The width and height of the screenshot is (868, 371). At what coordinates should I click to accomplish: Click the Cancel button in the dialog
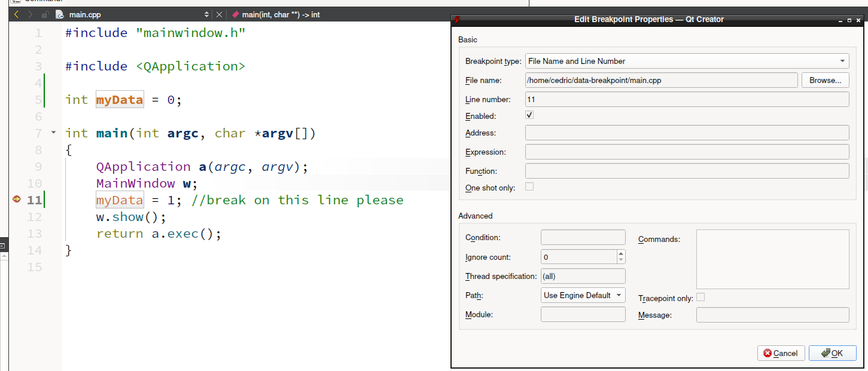781,353
